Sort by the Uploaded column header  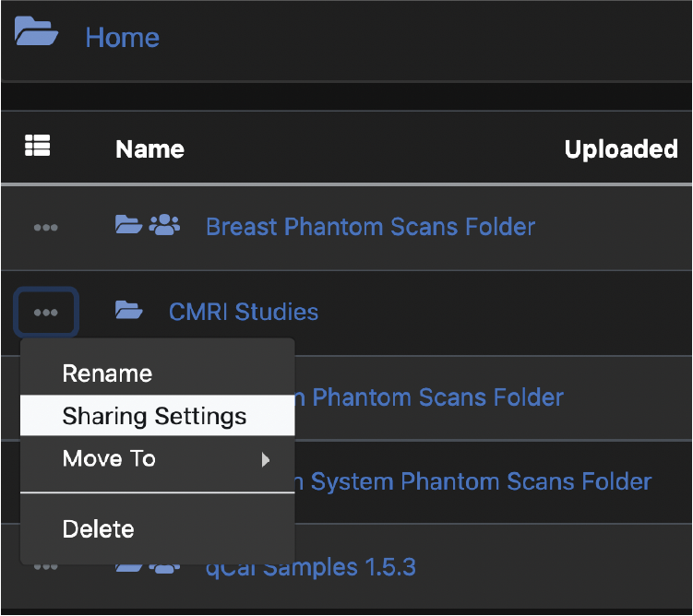(620, 149)
